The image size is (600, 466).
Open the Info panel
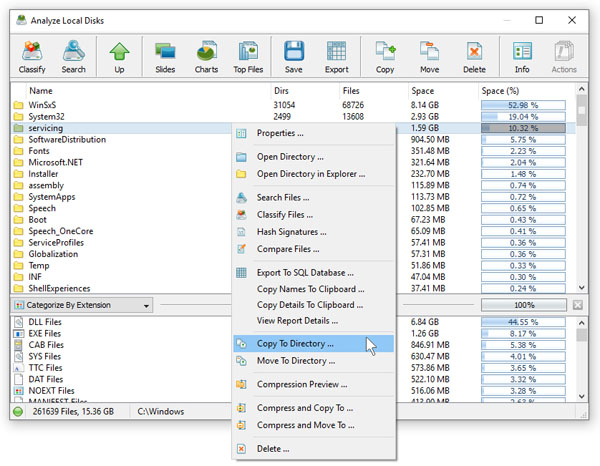point(522,57)
